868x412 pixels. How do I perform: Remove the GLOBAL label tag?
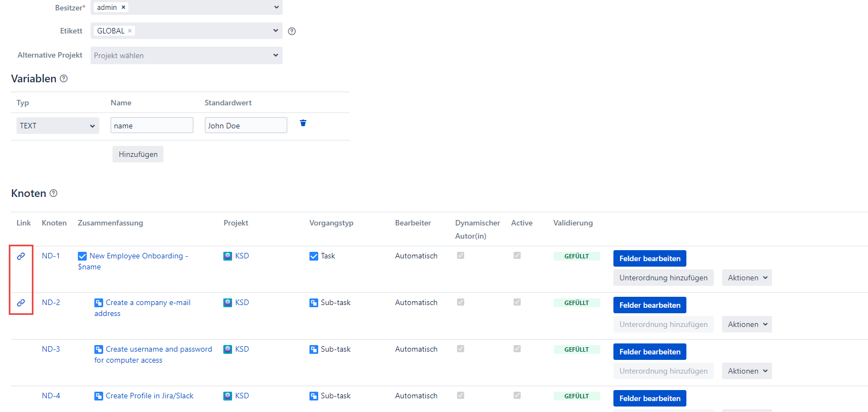click(130, 31)
